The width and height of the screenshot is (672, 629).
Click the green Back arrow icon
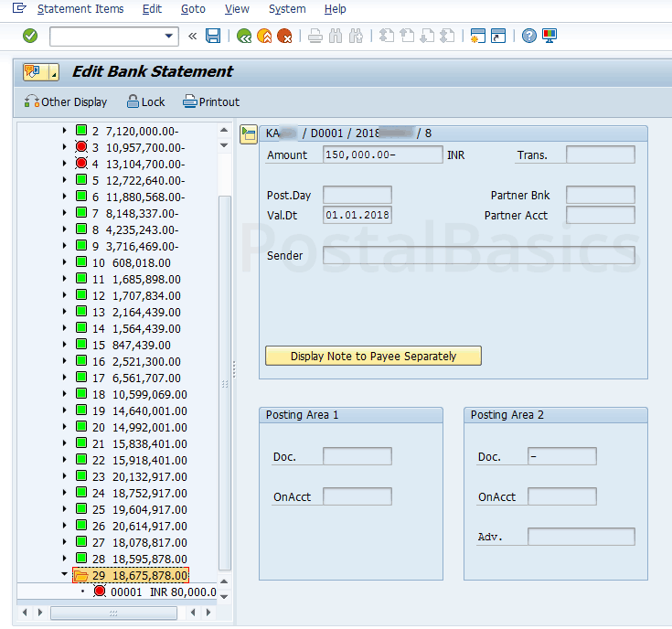243,36
